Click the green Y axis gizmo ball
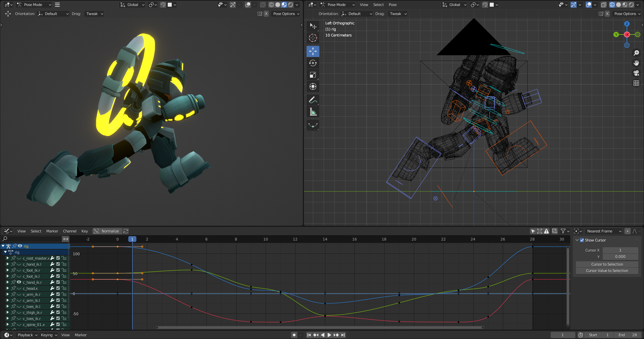This screenshot has width=644, height=339. point(616,35)
